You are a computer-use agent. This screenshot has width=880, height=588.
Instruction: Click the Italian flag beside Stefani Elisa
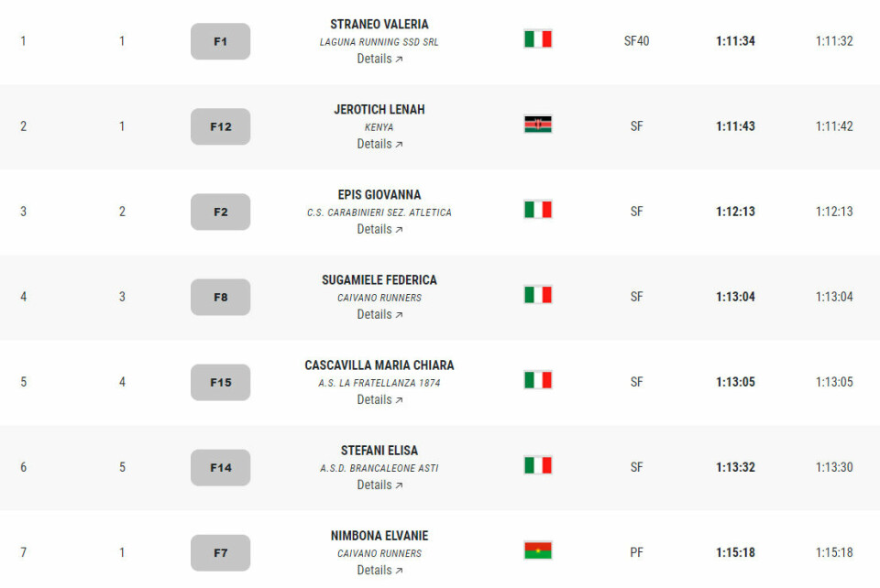pyautogui.click(x=538, y=465)
